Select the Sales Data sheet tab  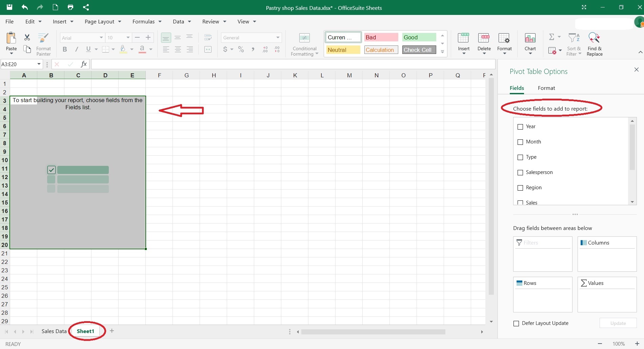click(x=53, y=331)
